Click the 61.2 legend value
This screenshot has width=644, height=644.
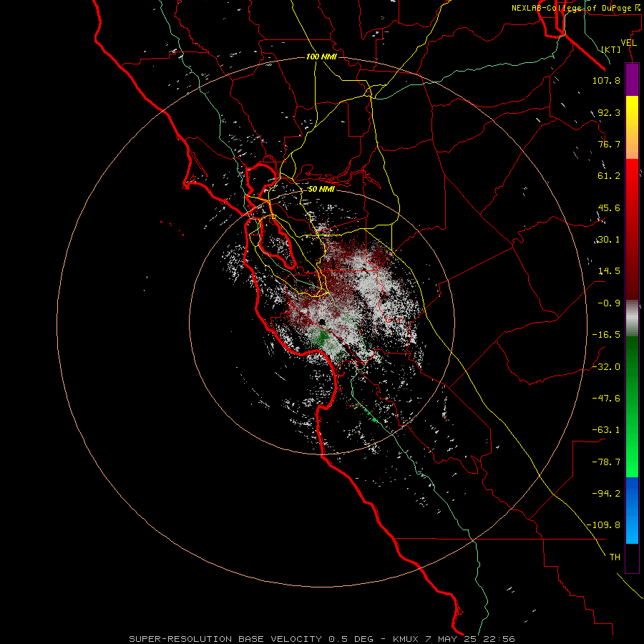pyautogui.click(x=609, y=176)
